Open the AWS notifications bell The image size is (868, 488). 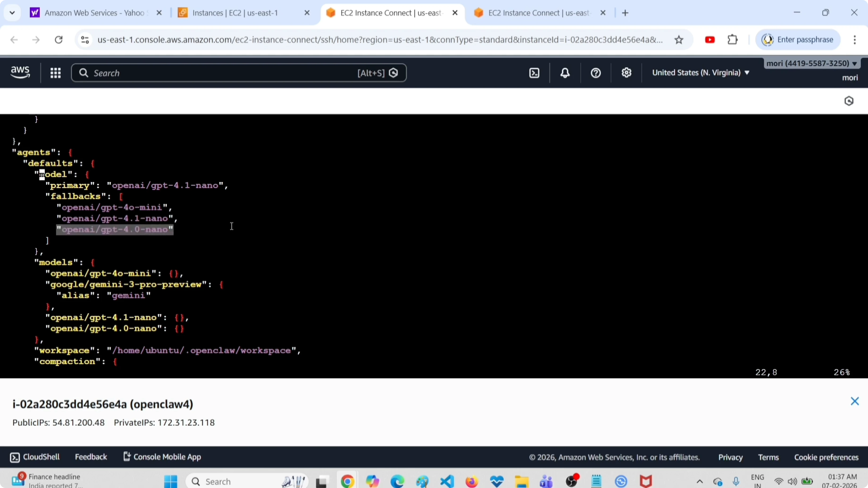(565, 73)
